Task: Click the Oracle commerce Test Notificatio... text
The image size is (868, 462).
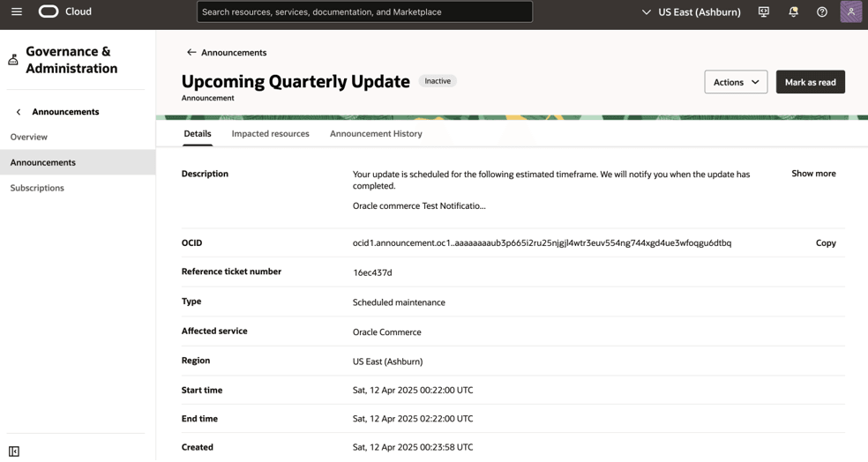Action: click(419, 205)
